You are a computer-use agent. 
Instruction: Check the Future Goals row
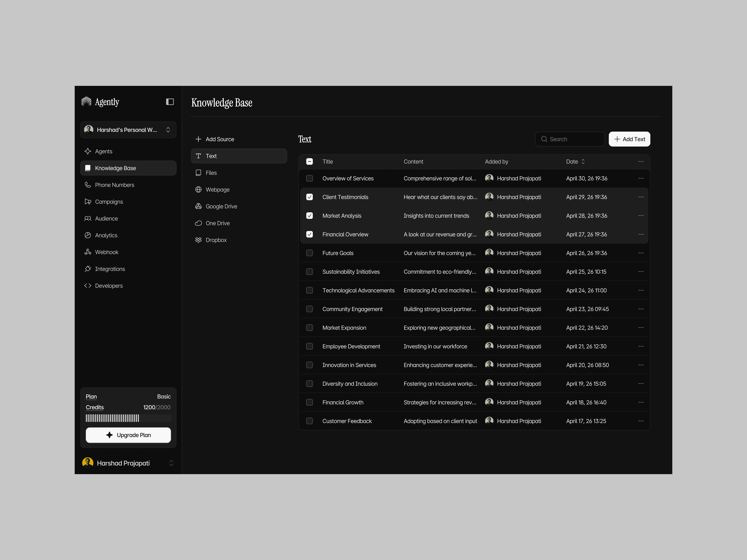click(x=309, y=253)
